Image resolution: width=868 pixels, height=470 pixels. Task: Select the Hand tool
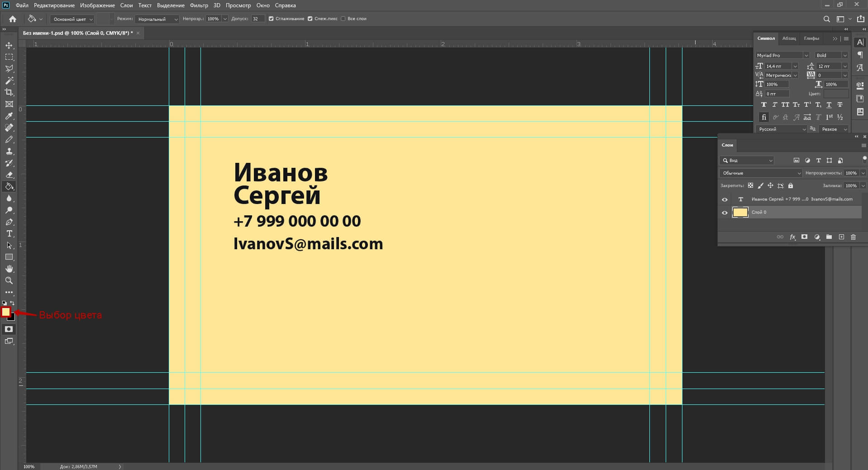[9, 269]
